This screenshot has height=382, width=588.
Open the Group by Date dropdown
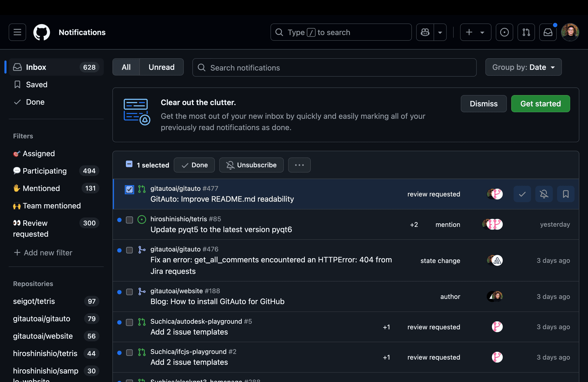point(523,67)
